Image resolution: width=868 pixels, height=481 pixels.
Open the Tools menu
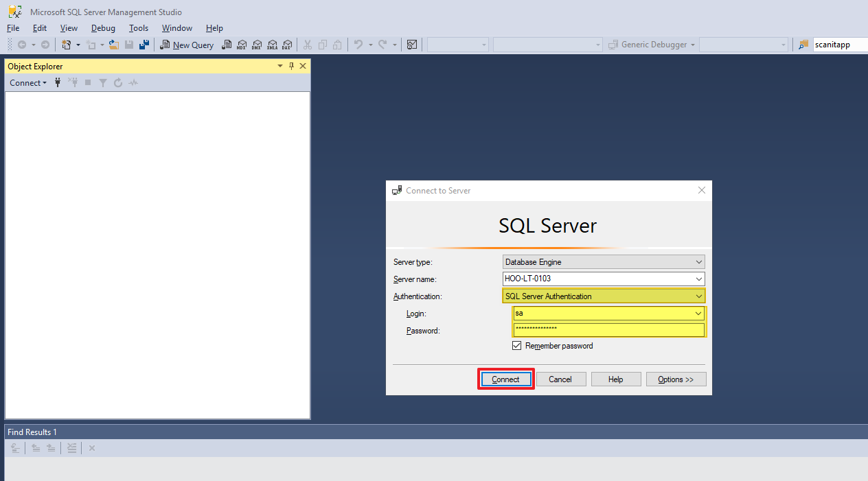[139, 28]
